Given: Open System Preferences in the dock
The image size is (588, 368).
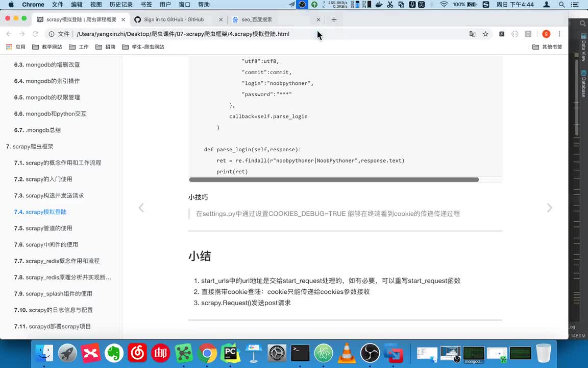Looking at the screenshot, I should click(277, 353).
